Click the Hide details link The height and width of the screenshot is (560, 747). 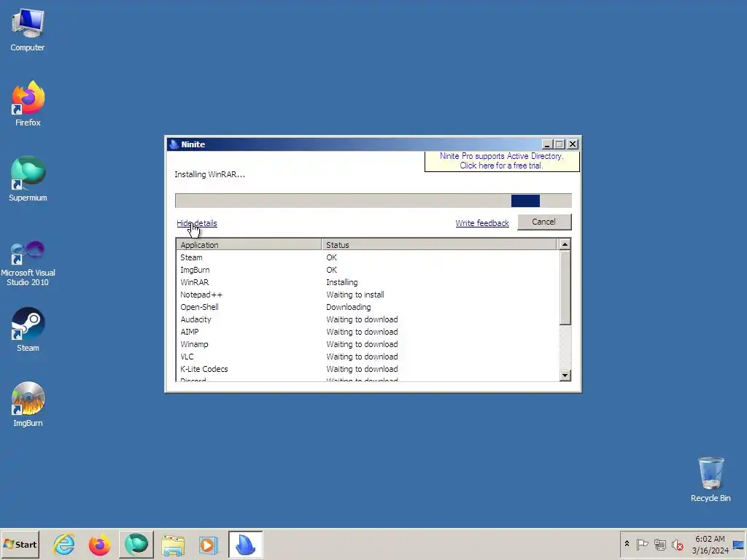[x=197, y=223]
